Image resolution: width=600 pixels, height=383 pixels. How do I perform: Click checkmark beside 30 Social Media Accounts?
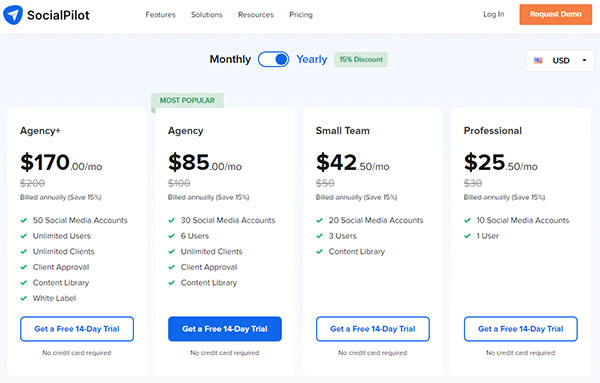(x=171, y=220)
